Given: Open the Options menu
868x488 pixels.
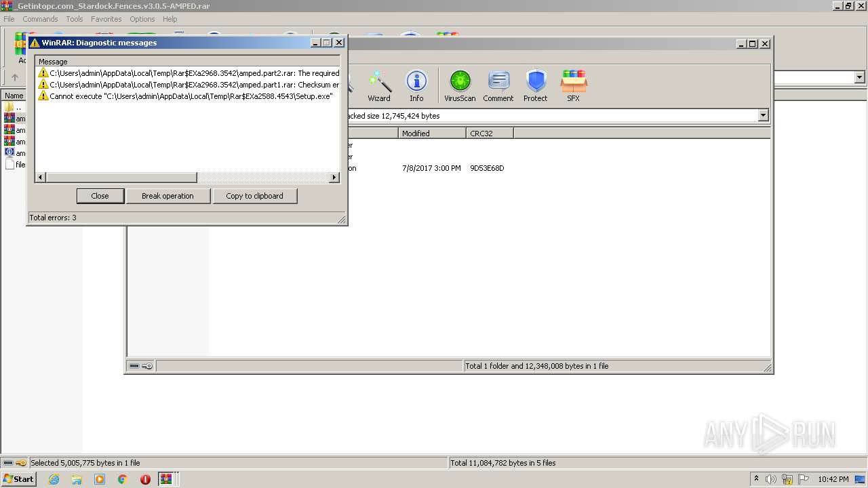Looking at the screenshot, I should [142, 19].
